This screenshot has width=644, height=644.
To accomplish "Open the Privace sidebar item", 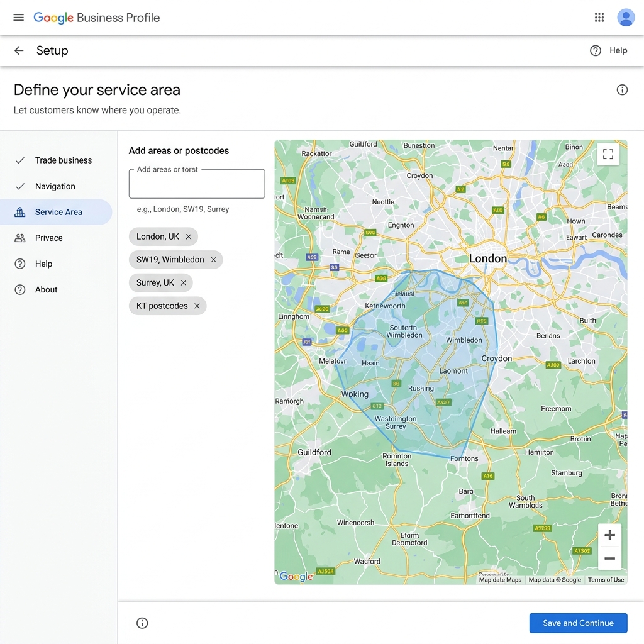I will pos(56,238).
